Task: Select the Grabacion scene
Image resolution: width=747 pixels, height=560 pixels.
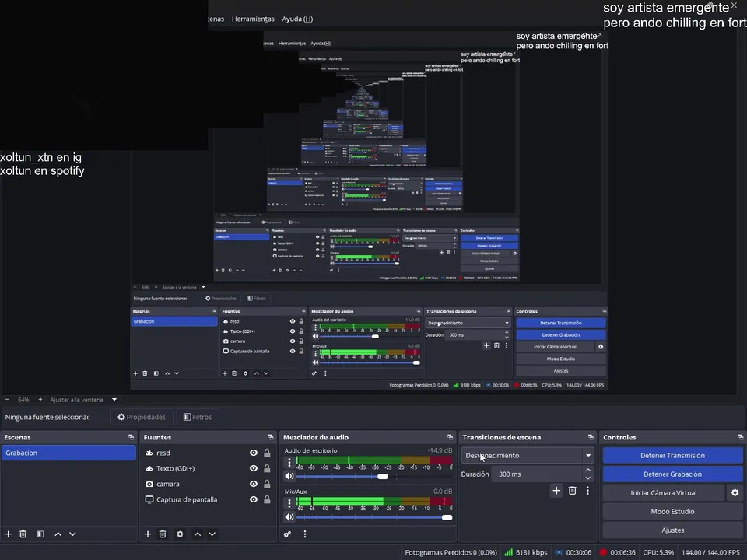Action: coord(68,453)
